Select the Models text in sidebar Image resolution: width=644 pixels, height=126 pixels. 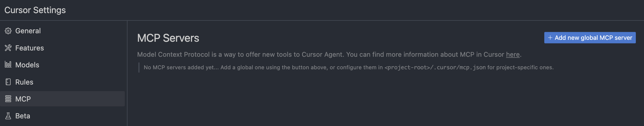(27, 65)
